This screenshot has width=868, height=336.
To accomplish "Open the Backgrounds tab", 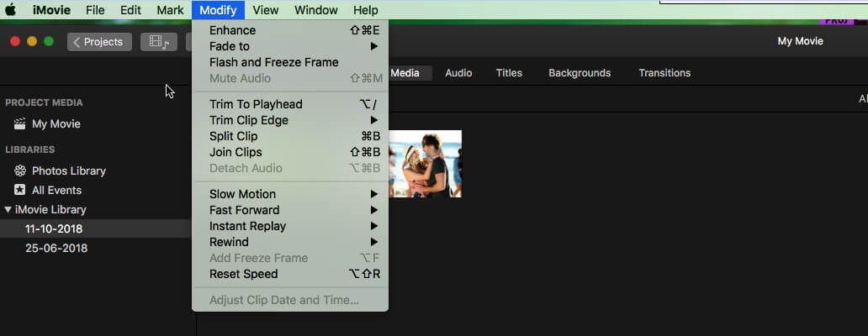I will click(x=580, y=73).
